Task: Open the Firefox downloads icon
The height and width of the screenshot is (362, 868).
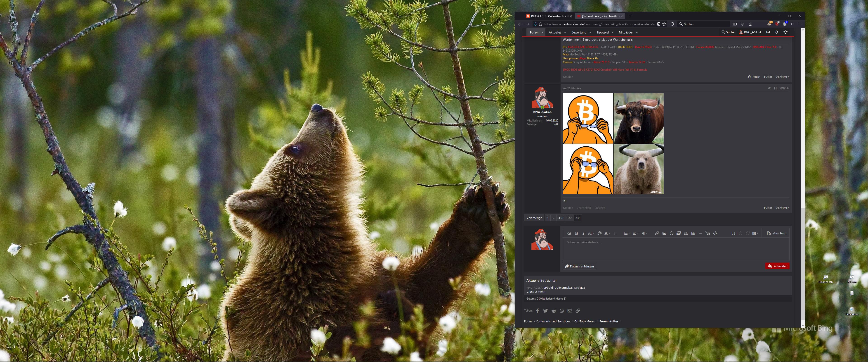Action: 750,24
